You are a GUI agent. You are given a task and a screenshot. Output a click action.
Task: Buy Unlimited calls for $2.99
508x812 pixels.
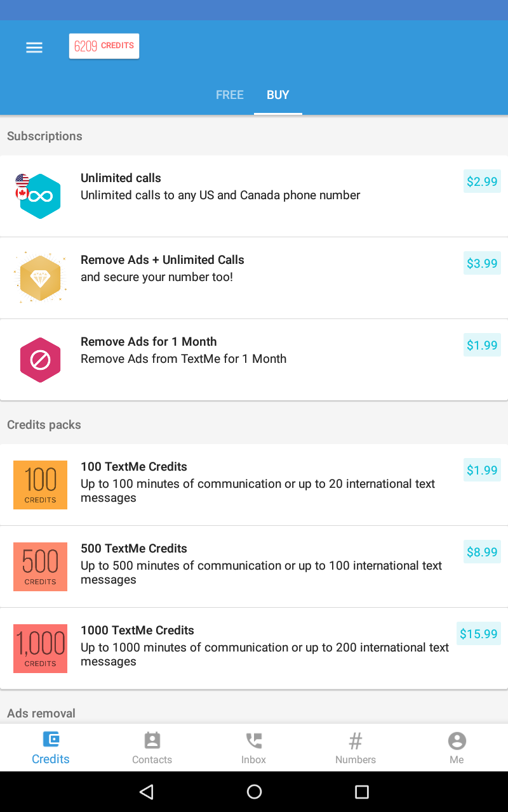click(x=482, y=181)
